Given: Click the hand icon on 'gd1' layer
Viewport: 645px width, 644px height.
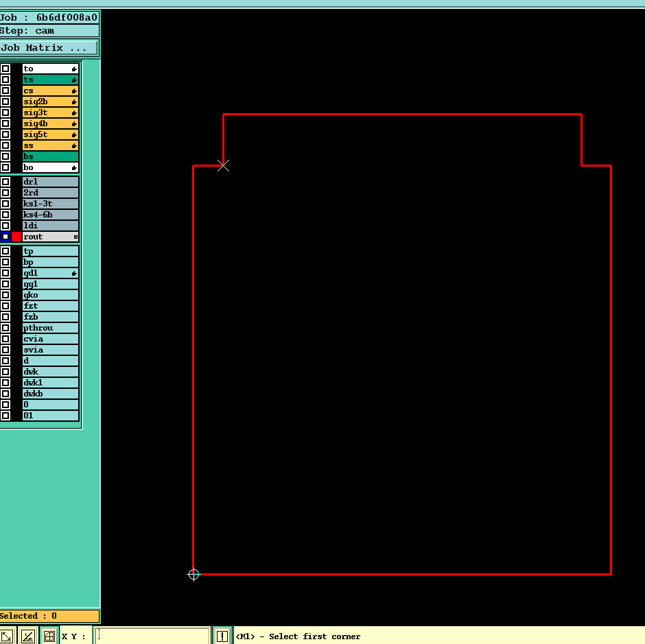Looking at the screenshot, I should point(74,273).
